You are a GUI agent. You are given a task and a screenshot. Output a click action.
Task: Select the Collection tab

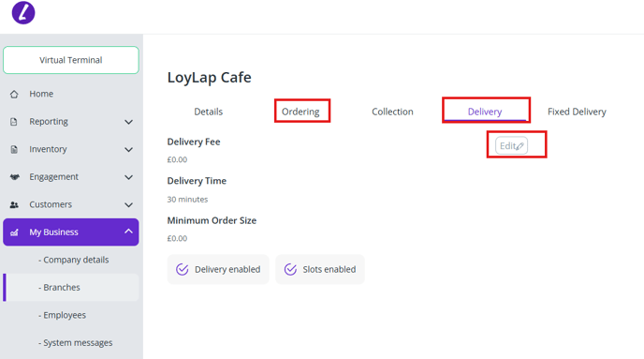point(392,112)
